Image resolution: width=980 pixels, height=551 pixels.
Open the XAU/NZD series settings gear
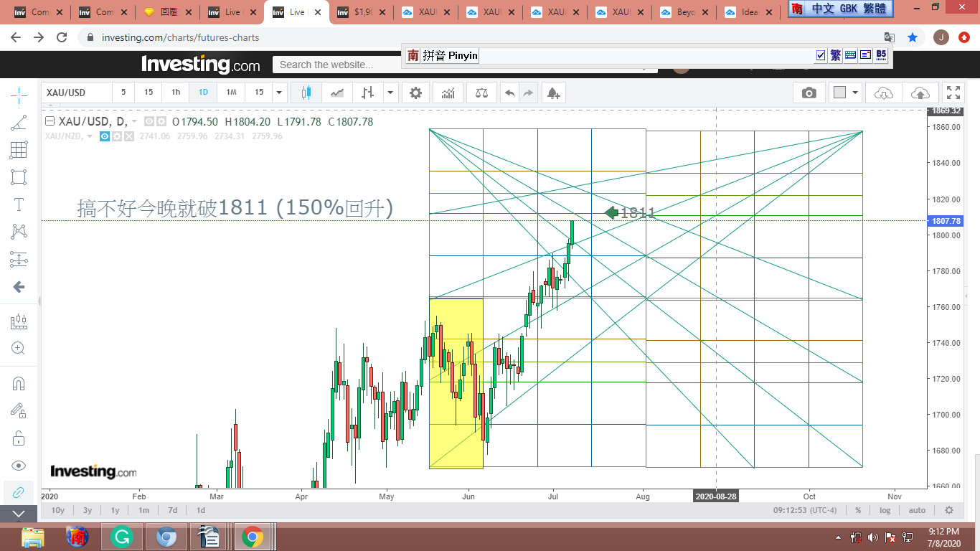tap(117, 136)
